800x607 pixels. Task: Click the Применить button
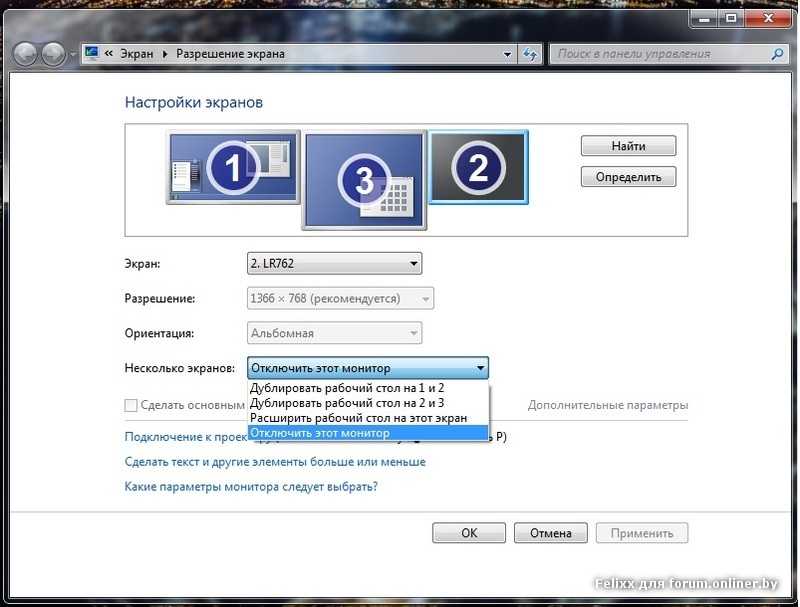(x=642, y=533)
